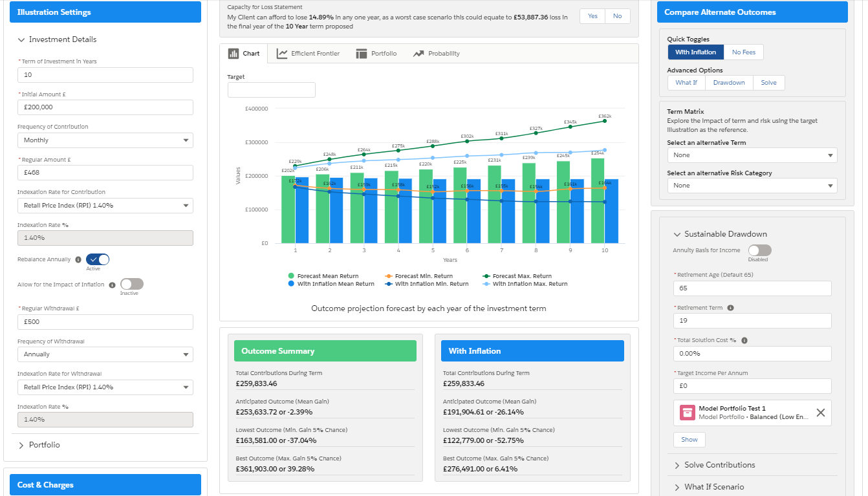
Task: Remove Model Portfolio Test 1 with X
Action: [820, 413]
